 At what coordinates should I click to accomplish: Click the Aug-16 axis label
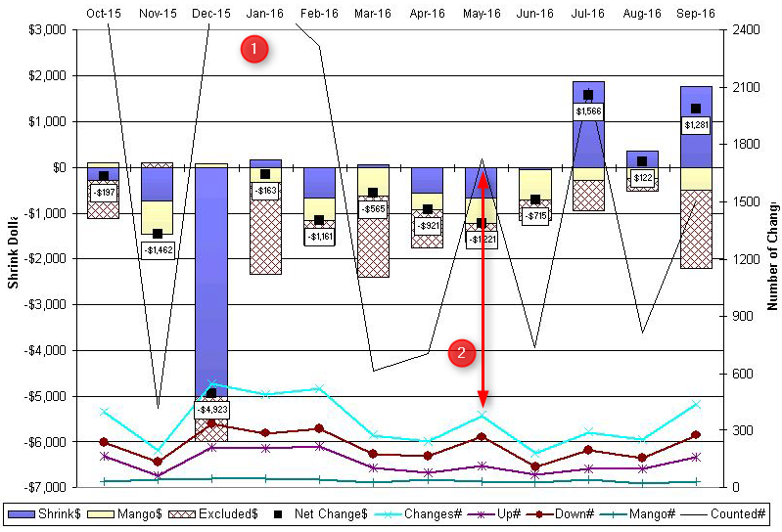coord(642,14)
